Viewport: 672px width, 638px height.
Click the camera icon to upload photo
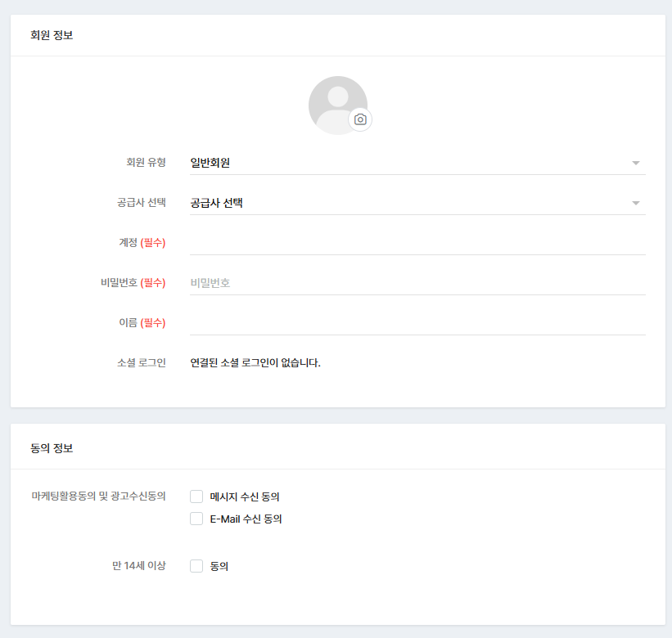click(x=360, y=119)
